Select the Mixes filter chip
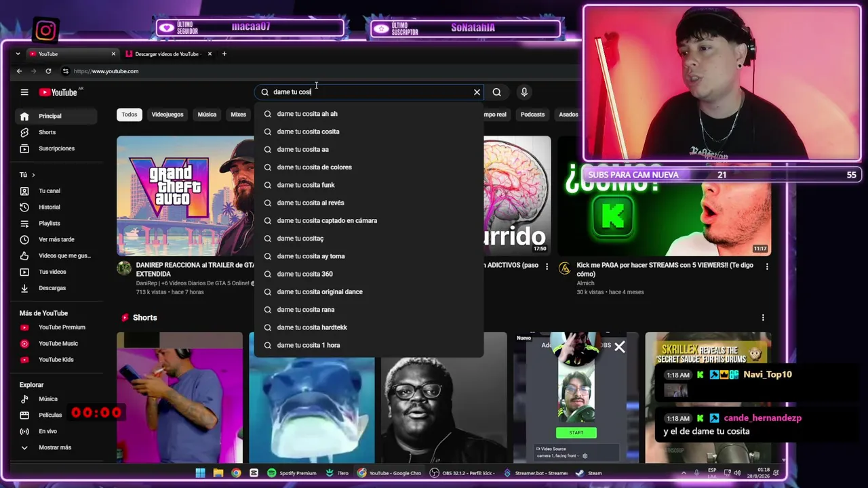 point(238,115)
